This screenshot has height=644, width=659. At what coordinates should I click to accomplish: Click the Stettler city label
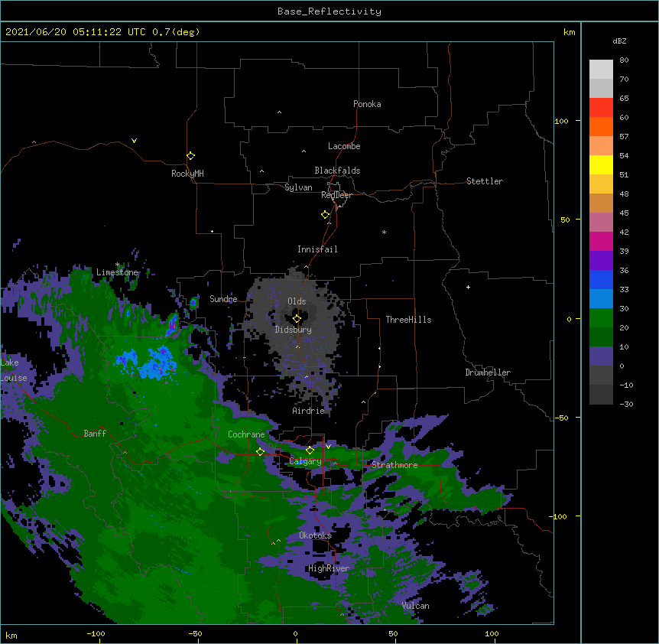point(485,181)
